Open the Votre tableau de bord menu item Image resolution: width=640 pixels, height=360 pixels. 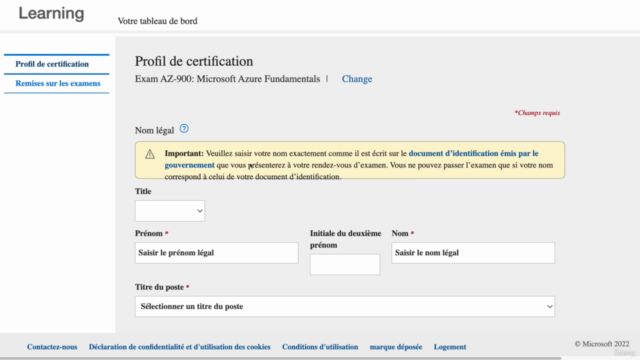(158, 21)
